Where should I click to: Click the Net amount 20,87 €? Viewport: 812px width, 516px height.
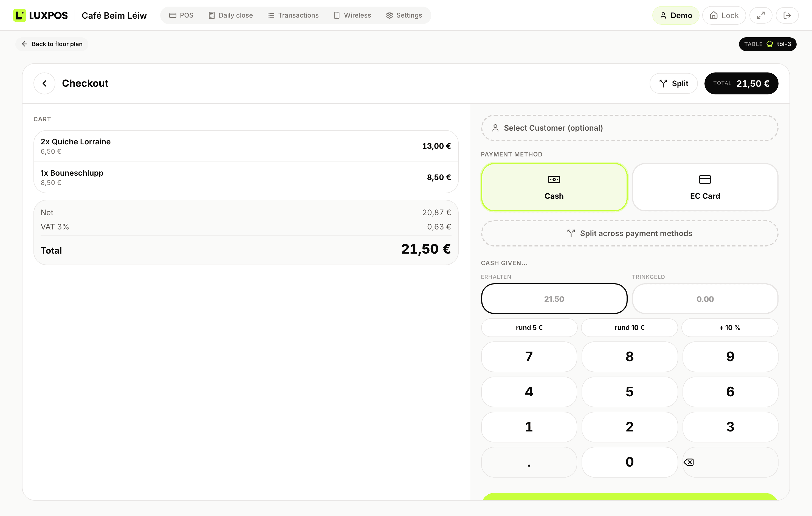[436, 212]
